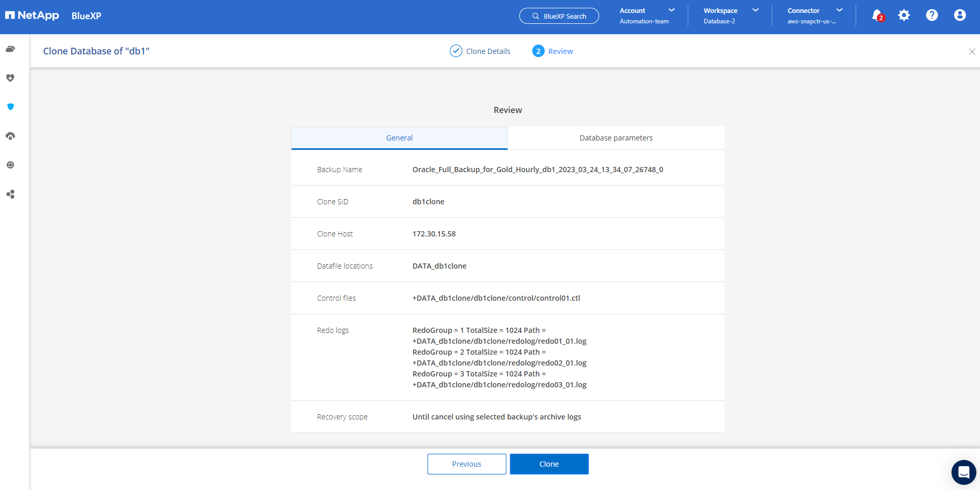
Task: Expand the Account Automation-team dropdown
Action: 647,16
